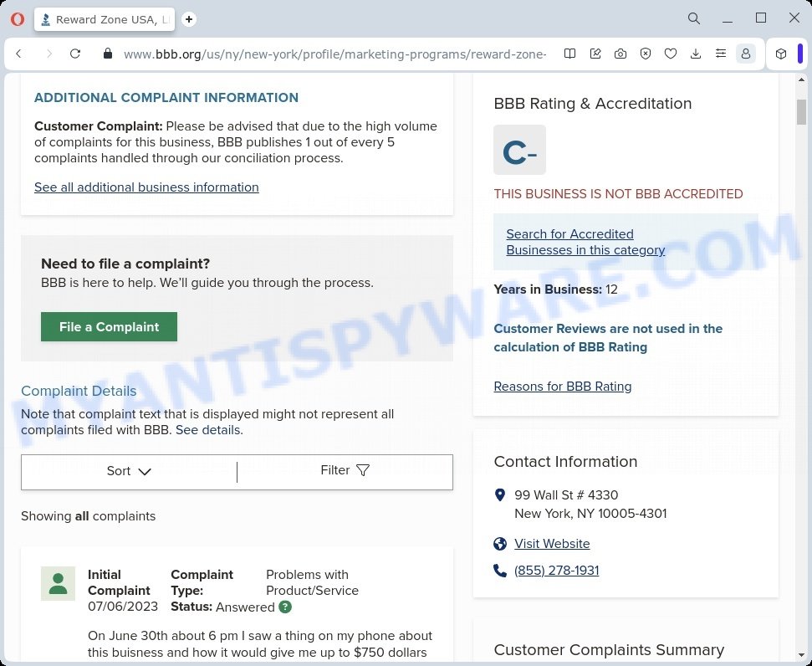Close the Opera browser window

tap(794, 18)
